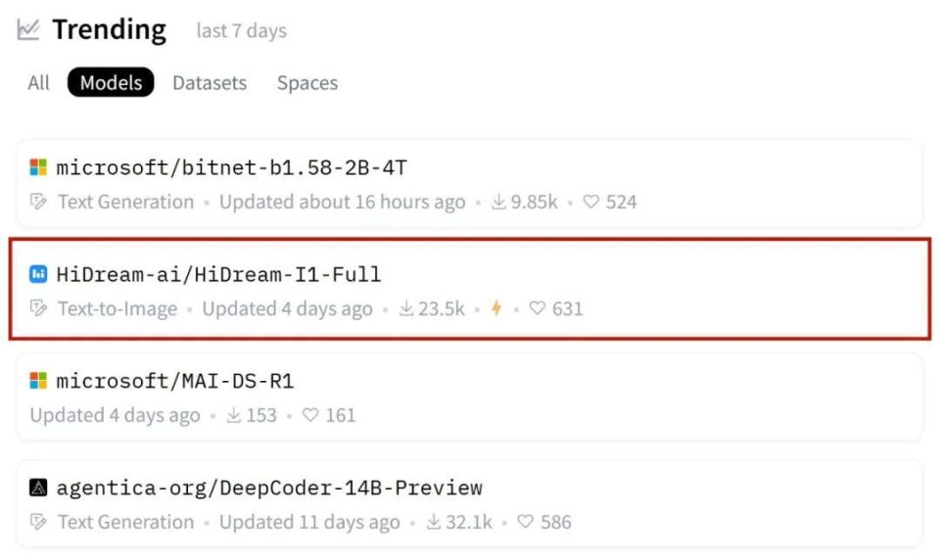Switch to the Datasets tab

[x=210, y=82]
